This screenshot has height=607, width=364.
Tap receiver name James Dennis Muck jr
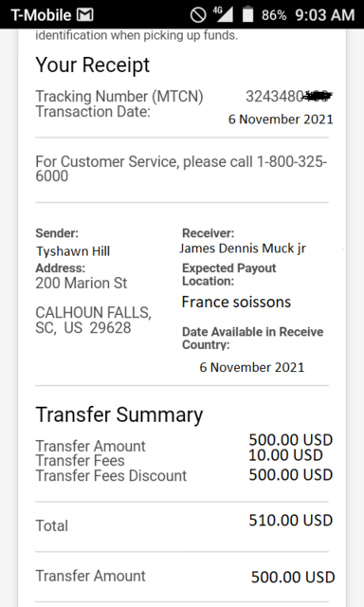[243, 248]
